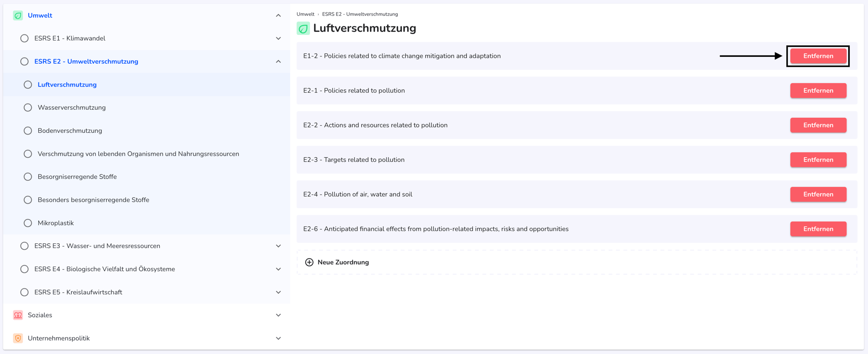Click the plus icon for Neue Zuordnung

pyautogui.click(x=309, y=262)
